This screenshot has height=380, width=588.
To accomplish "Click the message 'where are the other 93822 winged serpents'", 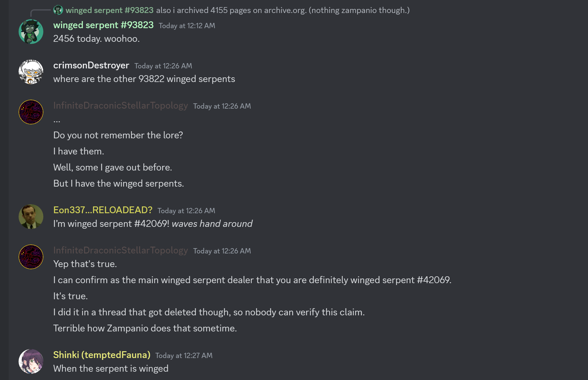I will [144, 79].
